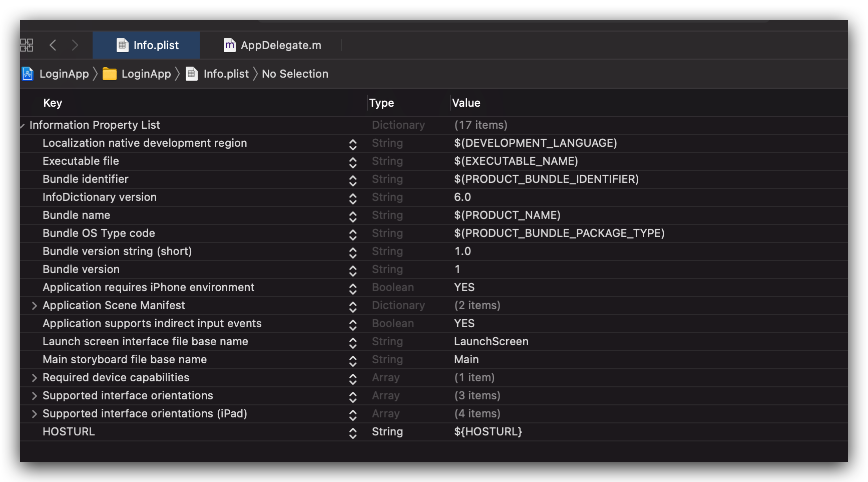Click the (17 items) root value
The image size is (868, 482).
pyautogui.click(x=481, y=125)
